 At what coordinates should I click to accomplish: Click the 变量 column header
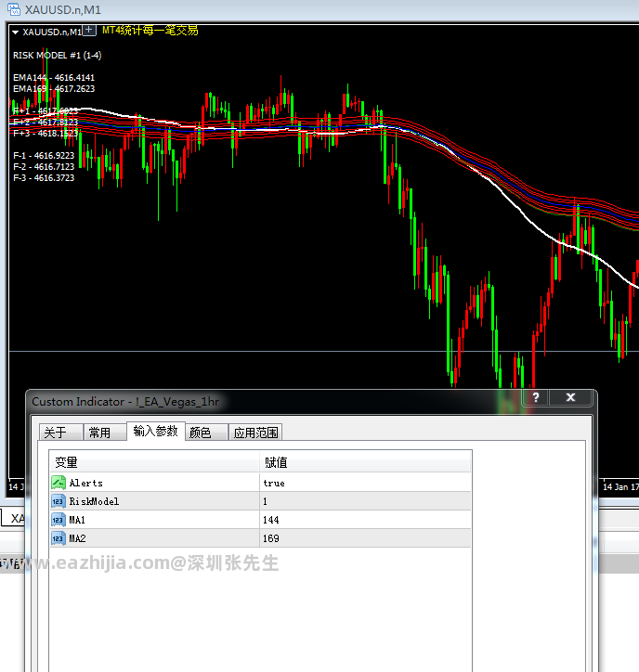click(154, 462)
